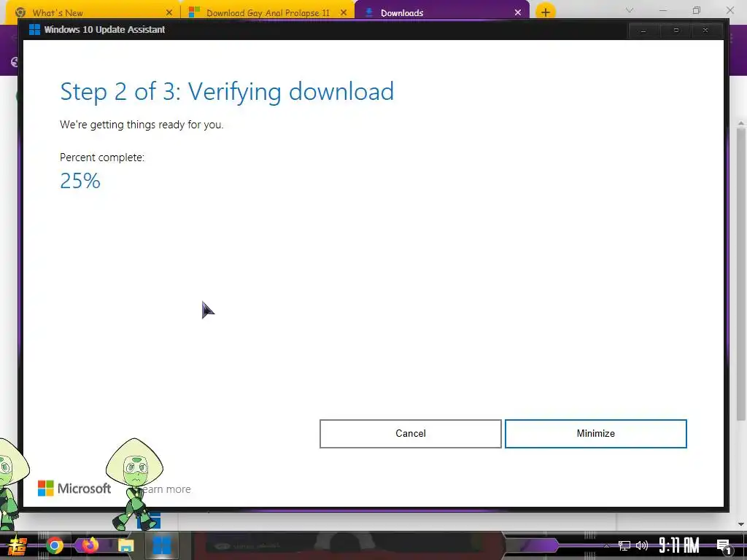Close the What's New tab
Viewport: 747px width, 560px height.
point(169,12)
